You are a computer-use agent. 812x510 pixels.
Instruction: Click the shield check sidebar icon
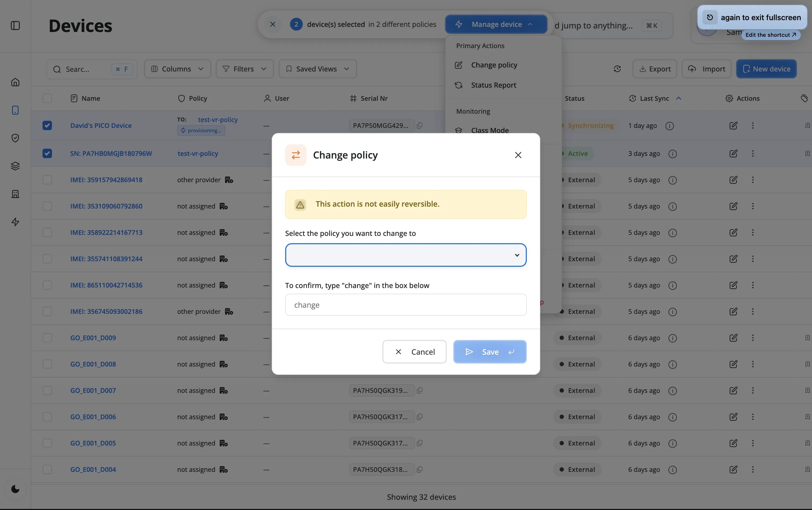point(15,138)
